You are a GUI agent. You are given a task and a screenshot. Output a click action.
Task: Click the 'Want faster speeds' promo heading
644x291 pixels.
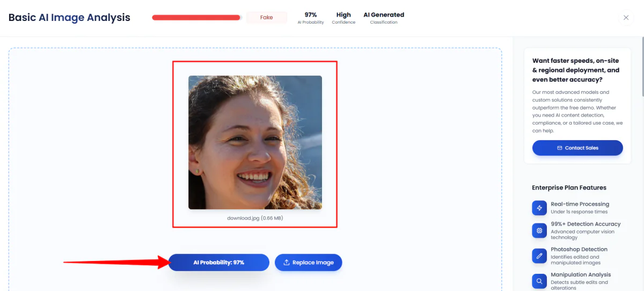(x=576, y=70)
